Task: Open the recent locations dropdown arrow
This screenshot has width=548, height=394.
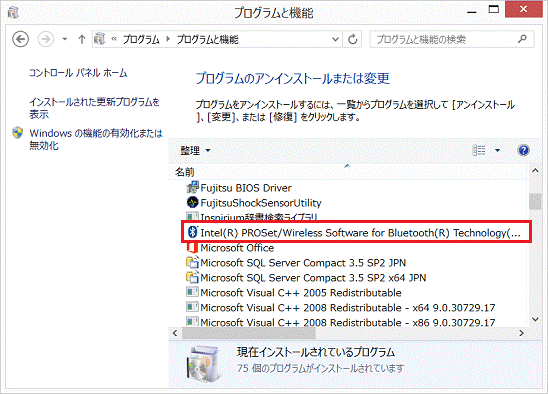Action: point(65,39)
